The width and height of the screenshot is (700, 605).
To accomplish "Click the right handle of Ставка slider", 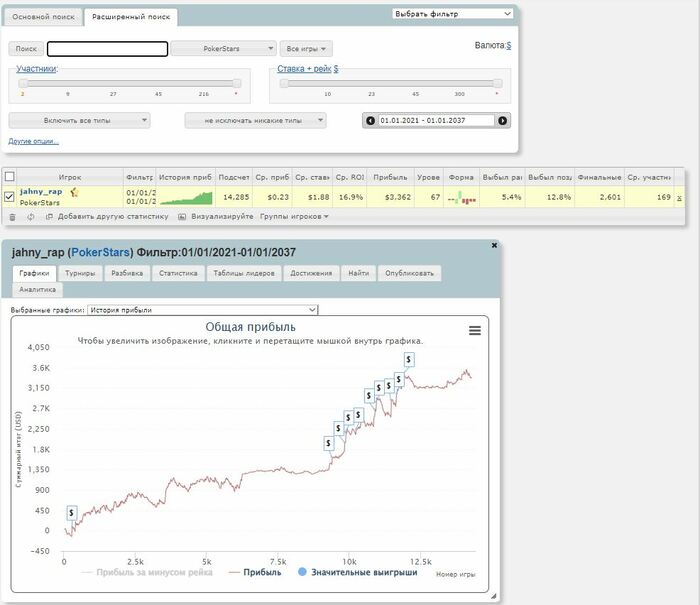I will (497, 83).
